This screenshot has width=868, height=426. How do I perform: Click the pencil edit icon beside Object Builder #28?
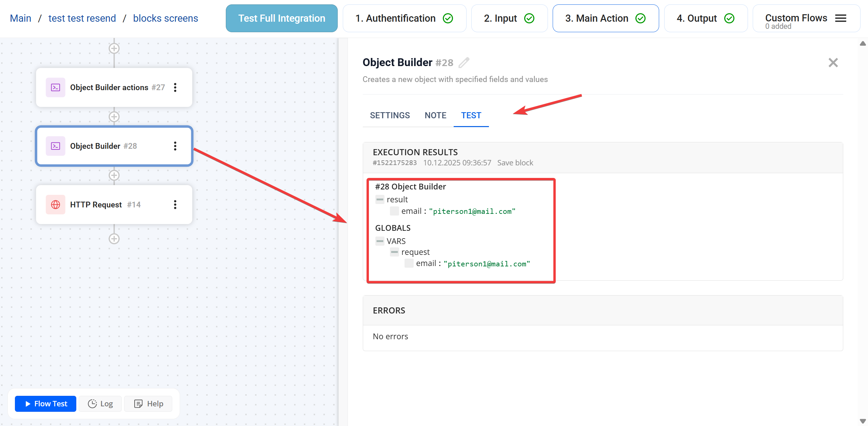pos(464,63)
